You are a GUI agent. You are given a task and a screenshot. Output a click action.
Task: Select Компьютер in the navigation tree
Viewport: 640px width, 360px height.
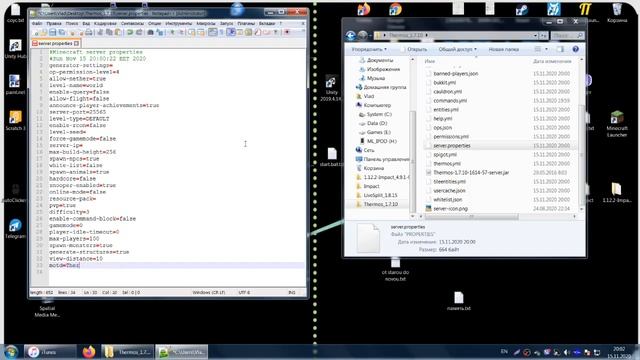tap(377, 105)
